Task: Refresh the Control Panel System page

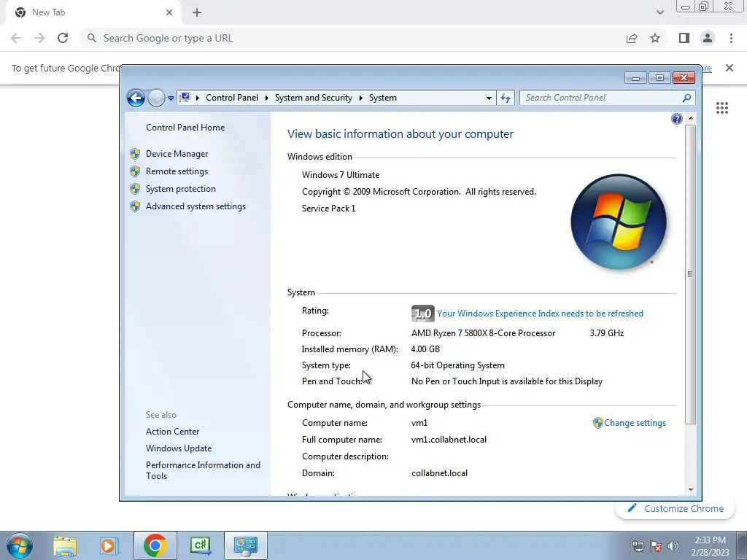Action: [506, 98]
